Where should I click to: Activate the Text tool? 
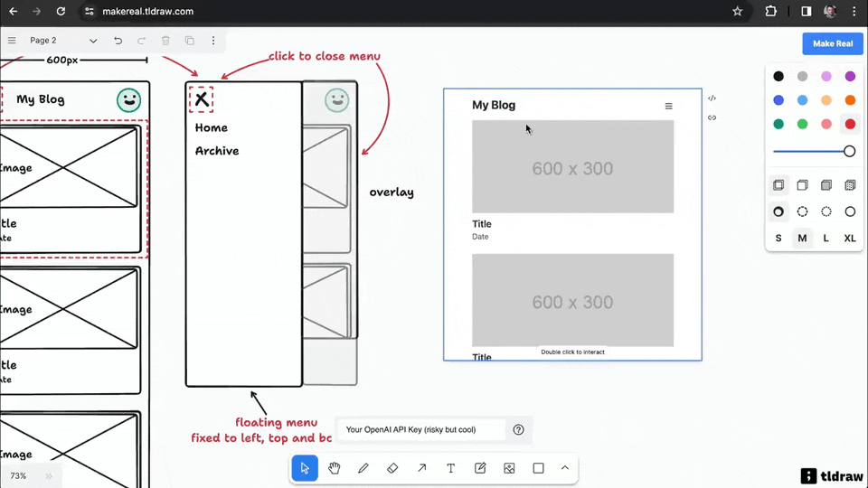coord(450,468)
